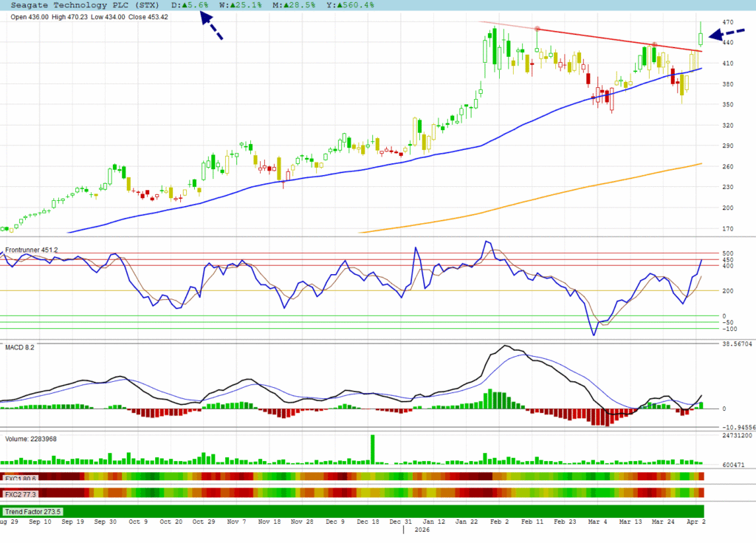
Task: Click the green up-triangle next to D: 5.6%
Action: point(189,4)
